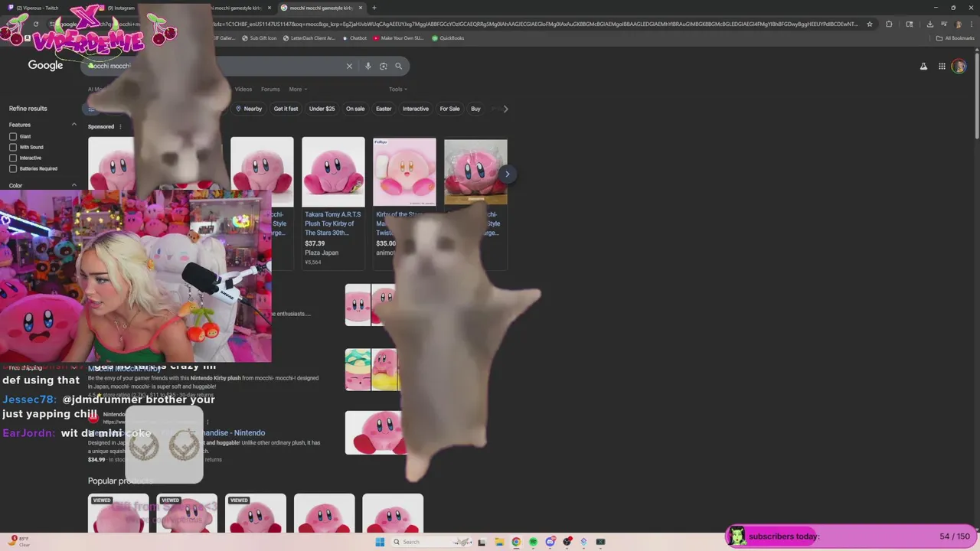Open the third viewed popular product
The height and width of the screenshot is (551, 980).
click(x=255, y=514)
